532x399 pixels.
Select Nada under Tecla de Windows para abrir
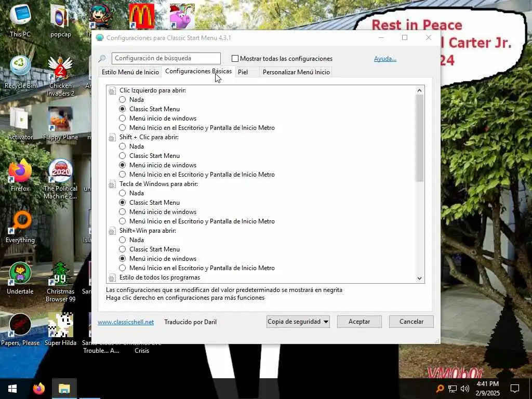tap(123, 193)
